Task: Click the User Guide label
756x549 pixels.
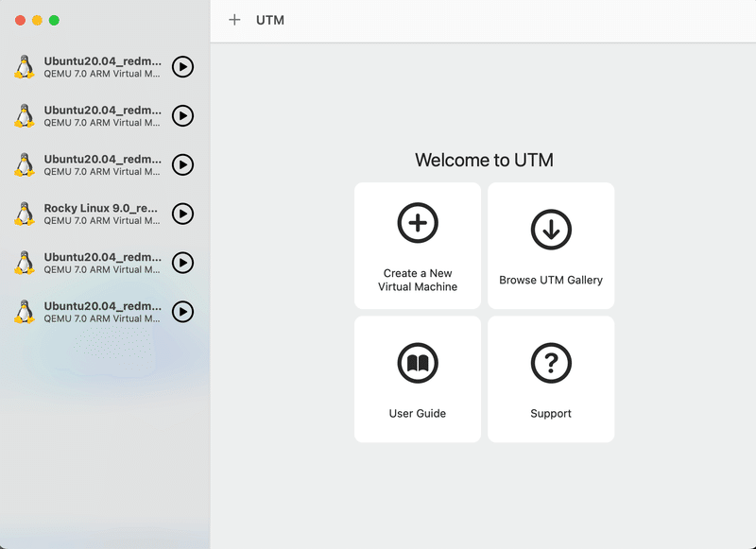Action: [418, 414]
